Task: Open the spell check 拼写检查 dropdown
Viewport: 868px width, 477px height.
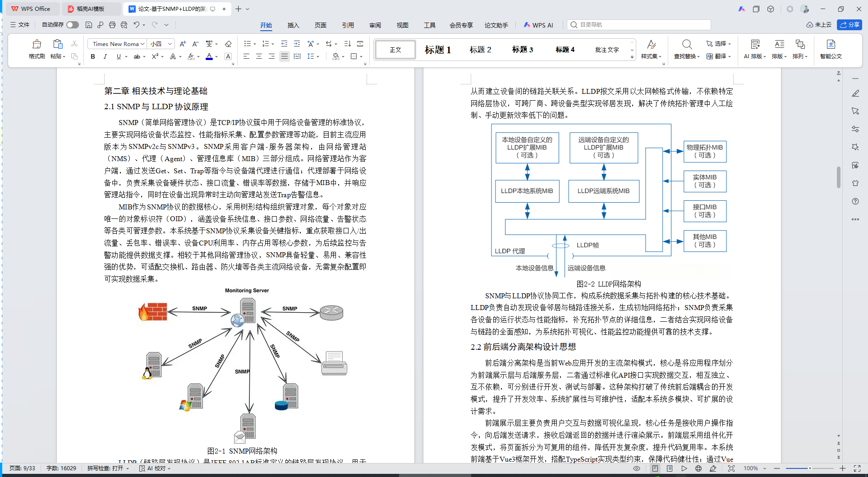Action: click(108, 468)
